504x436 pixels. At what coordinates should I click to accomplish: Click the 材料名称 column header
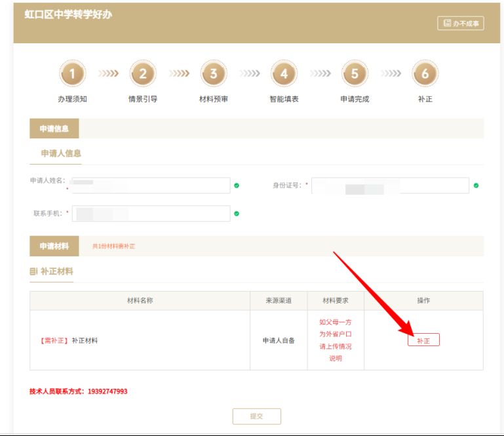(x=140, y=301)
